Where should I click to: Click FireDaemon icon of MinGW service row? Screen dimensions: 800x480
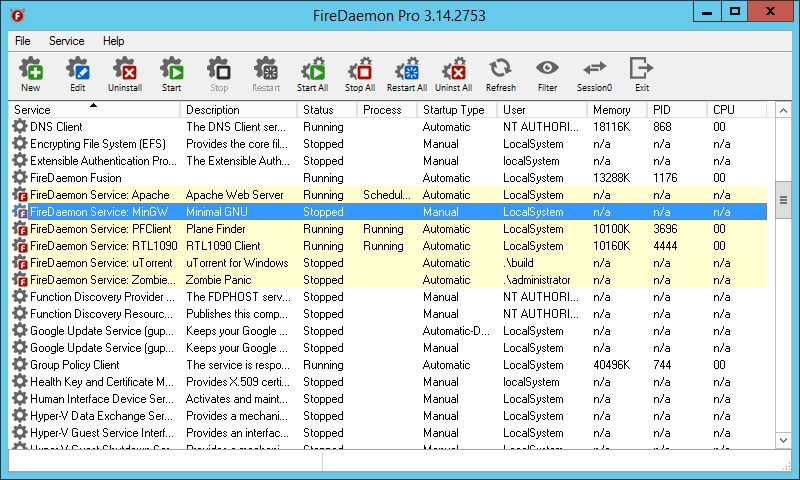pyautogui.click(x=19, y=212)
